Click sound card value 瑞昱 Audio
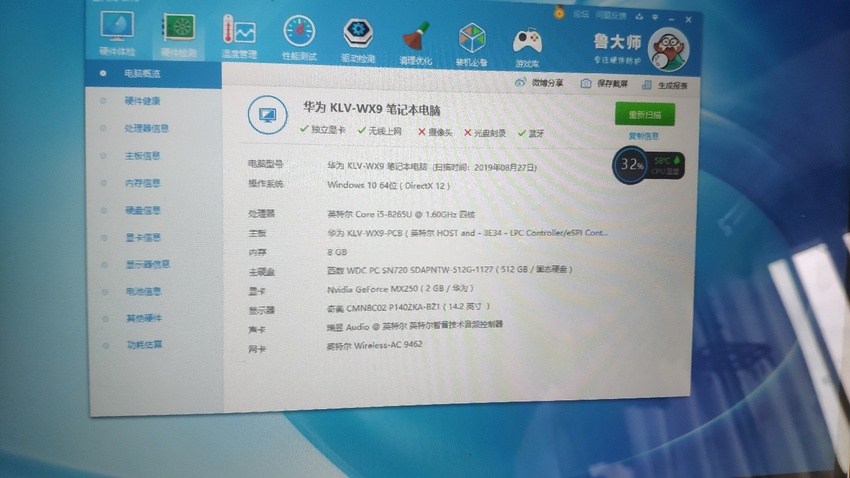 [x=415, y=326]
